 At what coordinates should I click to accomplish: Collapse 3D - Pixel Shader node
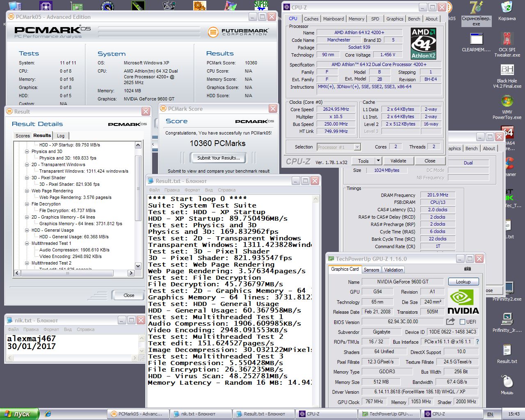(x=27, y=178)
